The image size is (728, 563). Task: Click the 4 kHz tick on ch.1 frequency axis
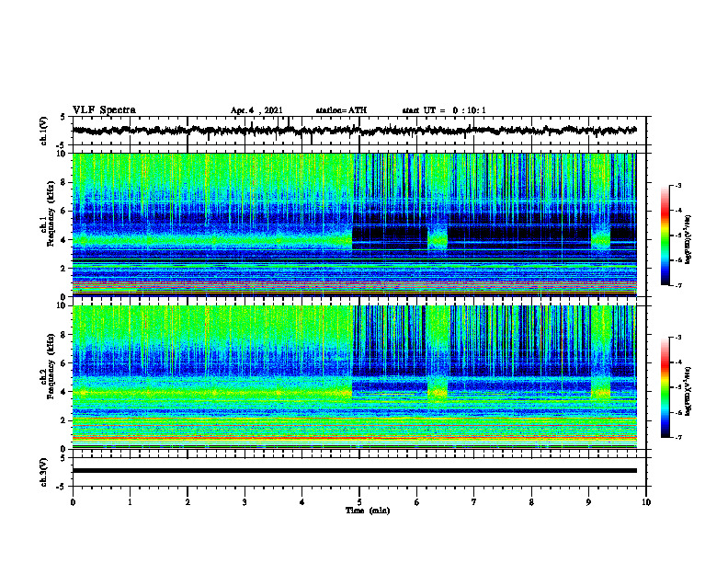pyautogui.click(x=64, y=240)
